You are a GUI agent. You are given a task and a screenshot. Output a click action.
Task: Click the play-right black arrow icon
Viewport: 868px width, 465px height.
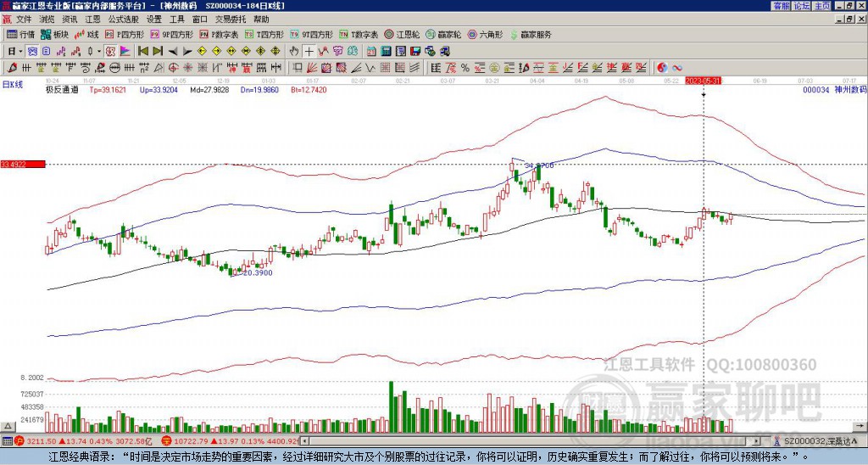click(x=187, y=52)
